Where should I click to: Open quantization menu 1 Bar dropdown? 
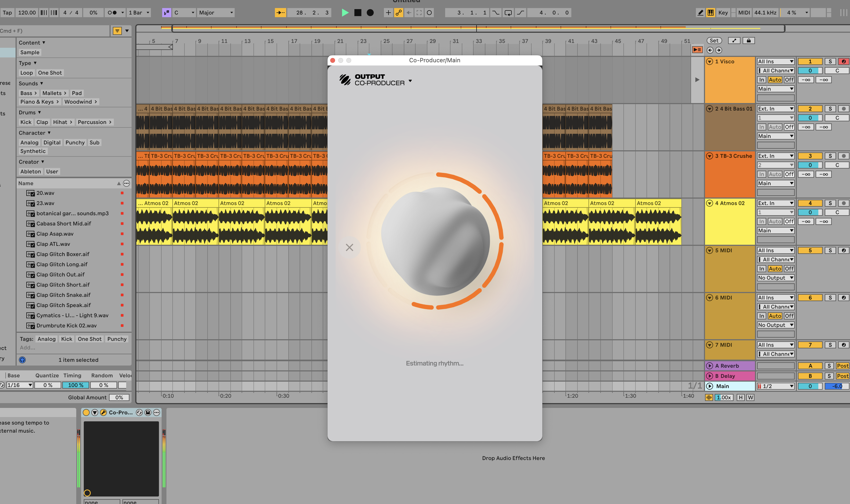(139, 13)
